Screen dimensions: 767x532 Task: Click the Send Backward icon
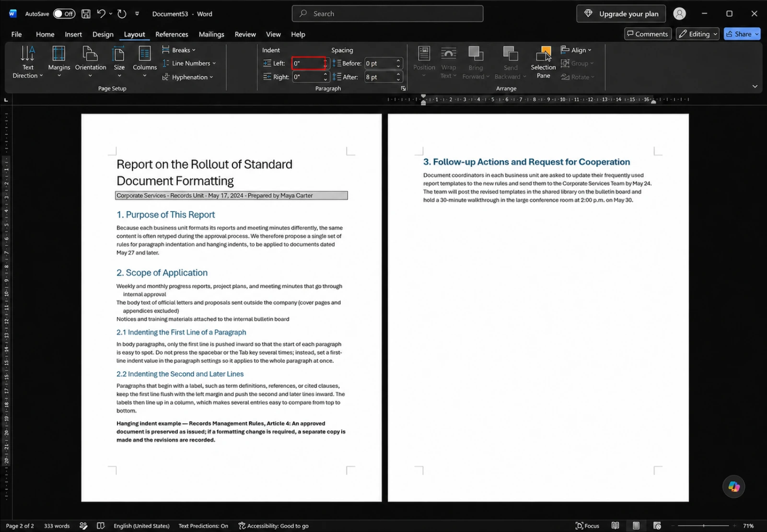511,53
